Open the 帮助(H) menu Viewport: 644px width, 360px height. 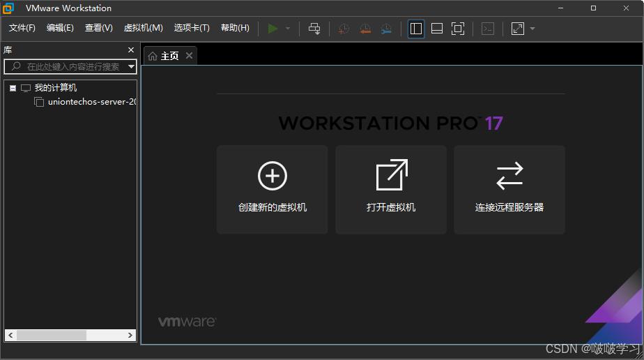pyautogui.click(x=235, y=28)
